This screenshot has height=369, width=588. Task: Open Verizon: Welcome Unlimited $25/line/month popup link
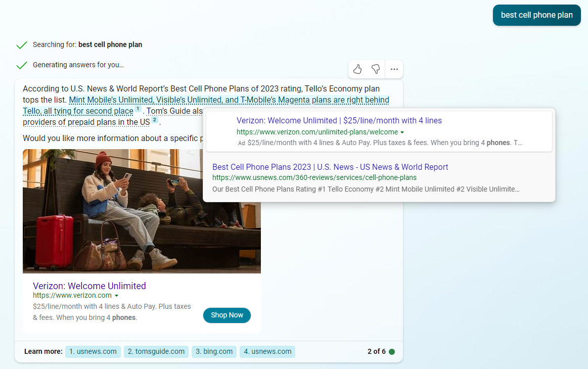[339, 120]
